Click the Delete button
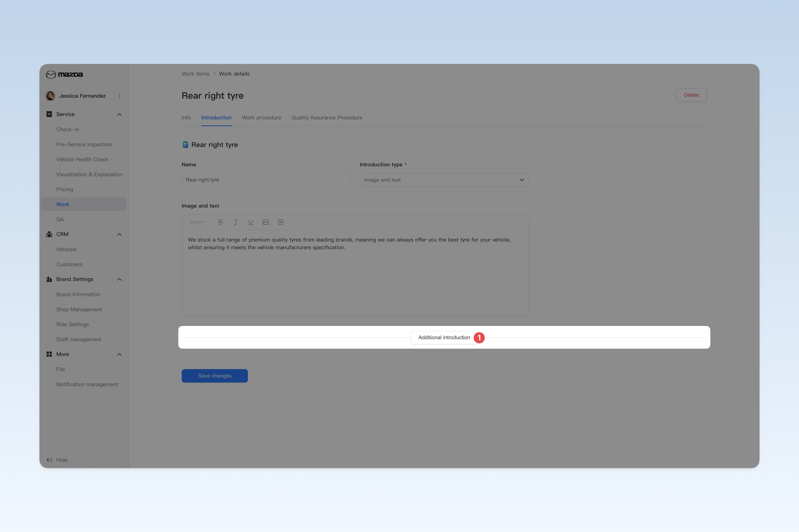The width and height of the screenshot is (799, 532). 691,95
